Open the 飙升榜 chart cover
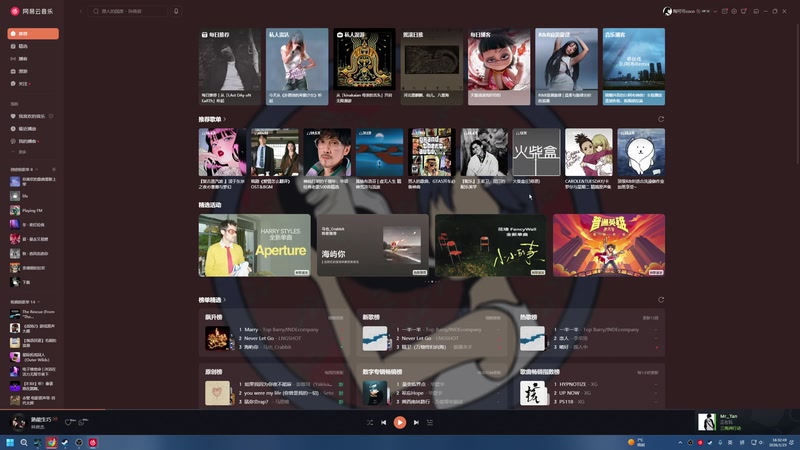This screenshot has height=450, width=800. [217, 338]
